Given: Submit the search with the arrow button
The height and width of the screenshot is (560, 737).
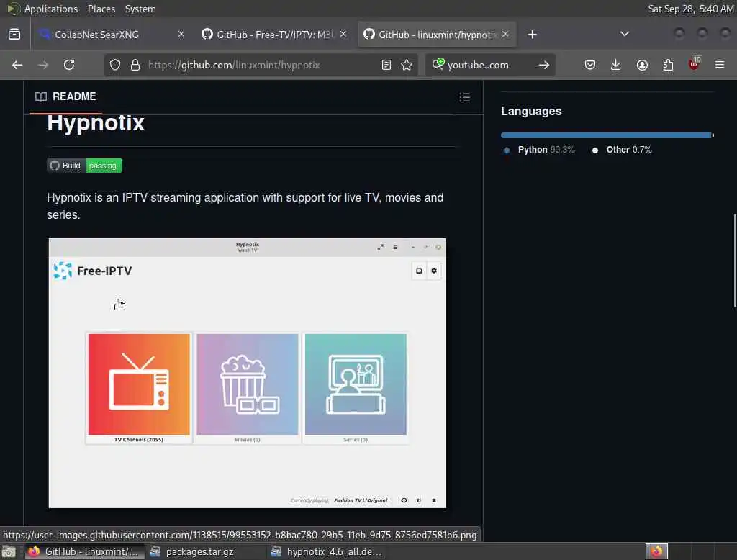Looking at the screenshot, I should point(544,65).
